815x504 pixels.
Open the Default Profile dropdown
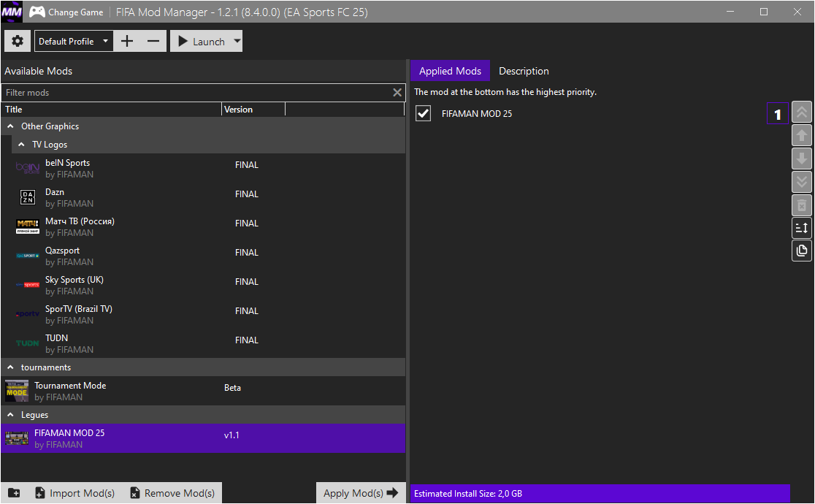pyautogui.click(x=73, y=41)
